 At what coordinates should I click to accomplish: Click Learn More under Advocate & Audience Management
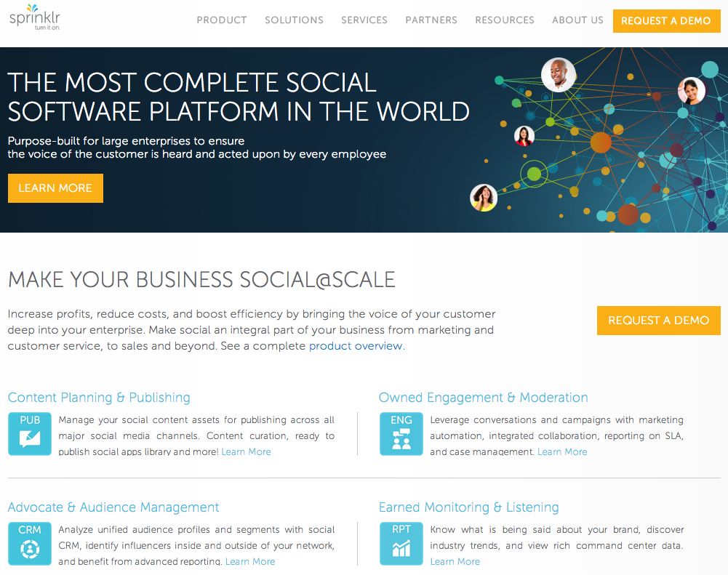pos(250,562)
